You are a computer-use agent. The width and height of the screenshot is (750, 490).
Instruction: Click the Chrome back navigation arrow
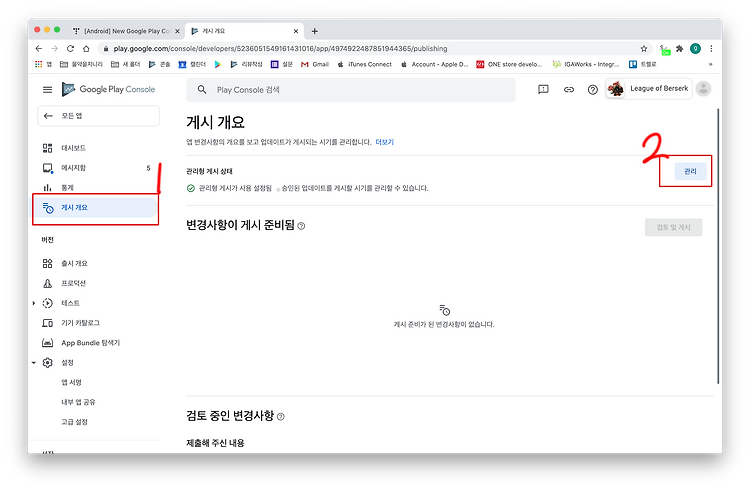pyautogui.click(x=39, y=48)
